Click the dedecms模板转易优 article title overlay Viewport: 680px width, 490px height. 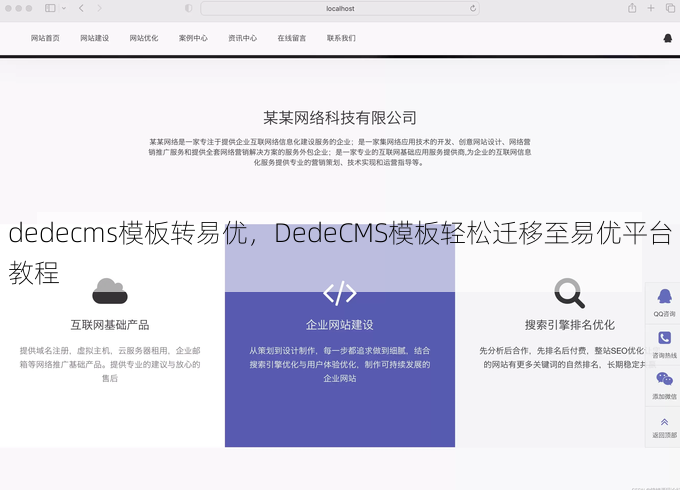[x=340, y=252]
